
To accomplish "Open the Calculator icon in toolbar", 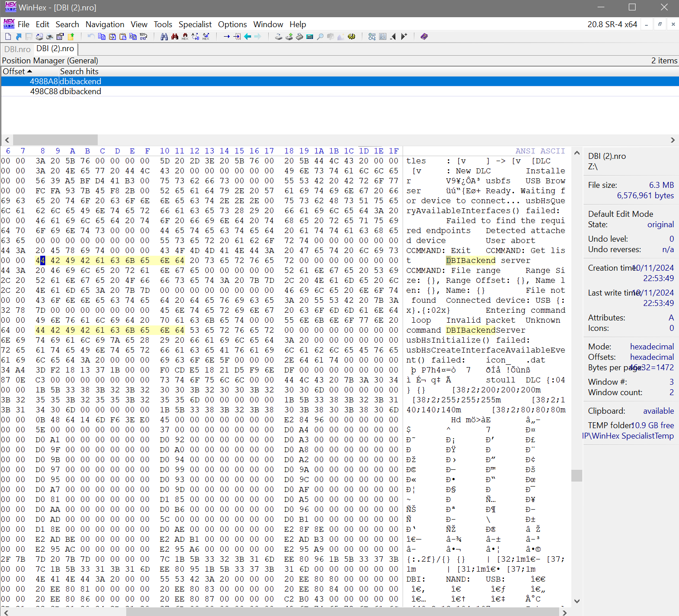I will (x=310, y=37).
